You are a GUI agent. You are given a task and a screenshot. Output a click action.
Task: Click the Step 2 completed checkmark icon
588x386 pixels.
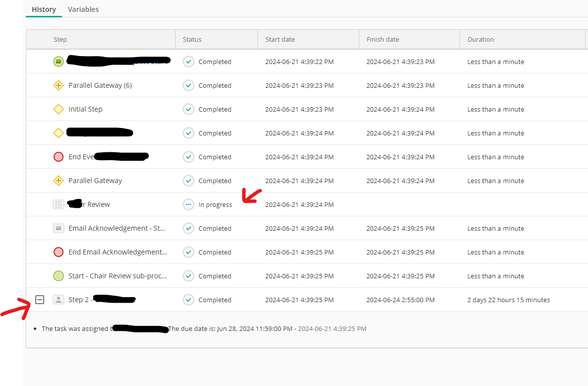click(189, 300)
